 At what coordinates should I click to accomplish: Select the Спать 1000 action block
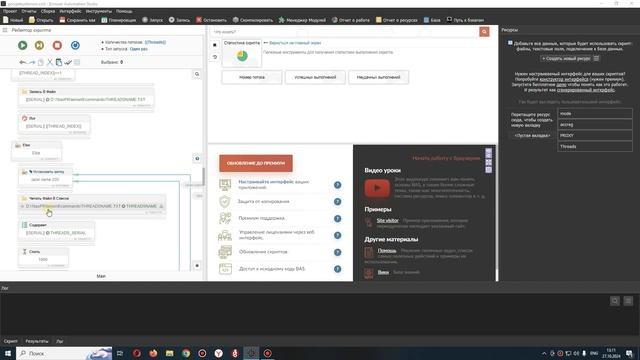click(x=43, y=258)
